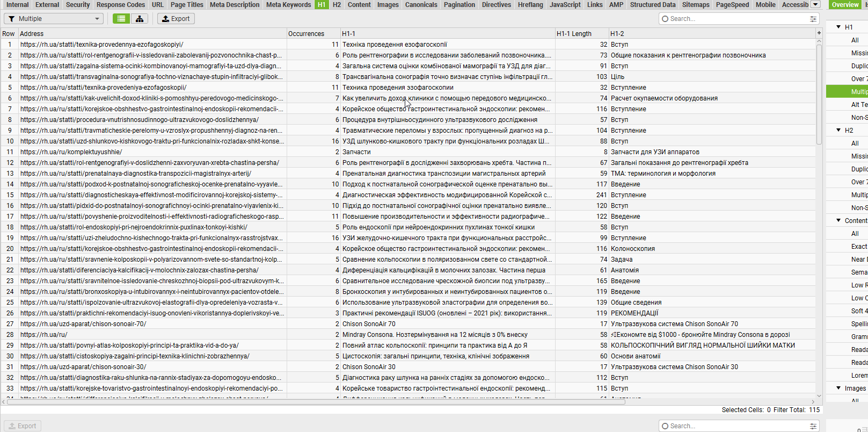This screenshot has width=868, height=432.
Task: Open the URL tab
Action: (x=158, y=4)
